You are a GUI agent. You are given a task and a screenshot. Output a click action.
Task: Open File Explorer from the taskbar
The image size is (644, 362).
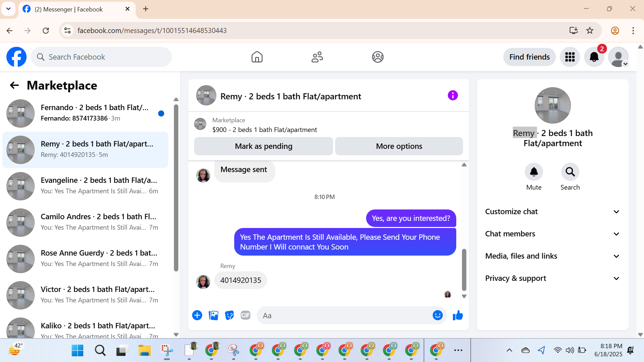144,350
